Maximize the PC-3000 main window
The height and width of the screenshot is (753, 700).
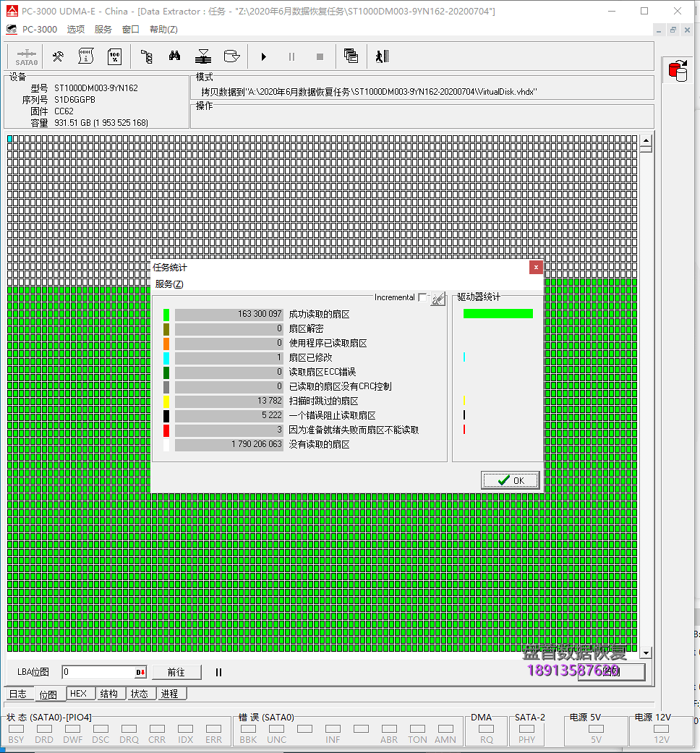click(x=644, y=11)
